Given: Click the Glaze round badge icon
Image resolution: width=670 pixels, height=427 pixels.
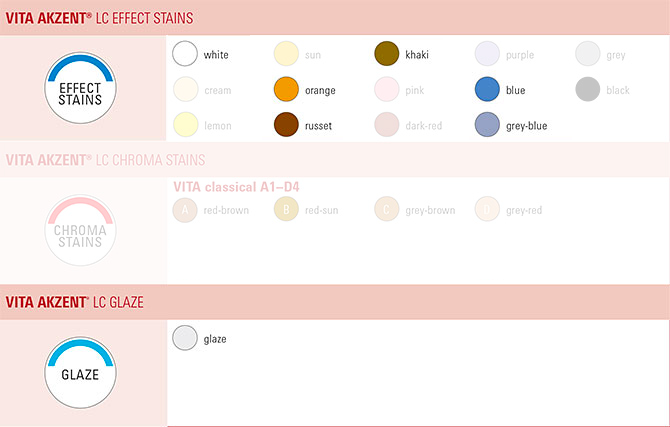Looking at the screenshot, I should click(x=80, y=373).
